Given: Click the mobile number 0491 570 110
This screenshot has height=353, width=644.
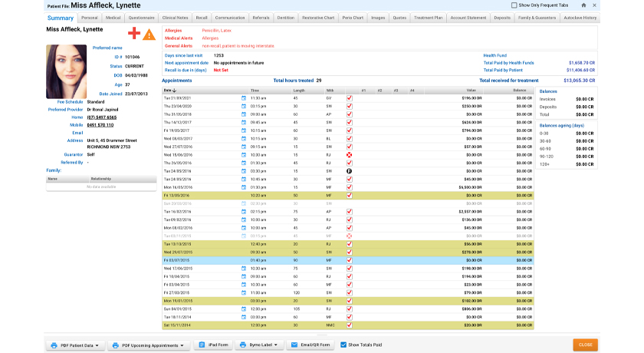Looking at the screenshot, I should point(100,125).
